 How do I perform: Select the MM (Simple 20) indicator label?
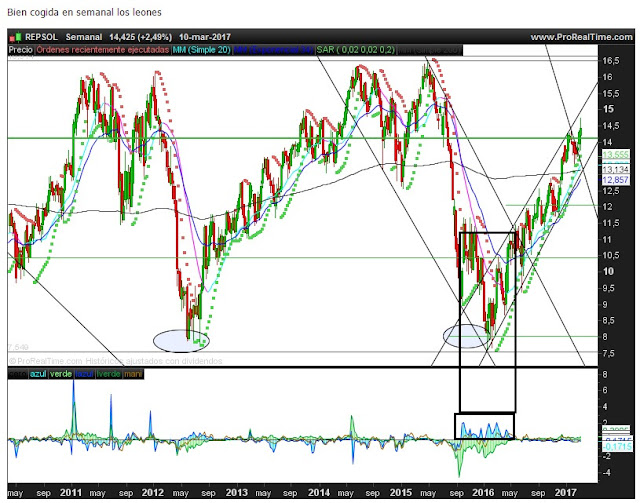coord(202,50)
